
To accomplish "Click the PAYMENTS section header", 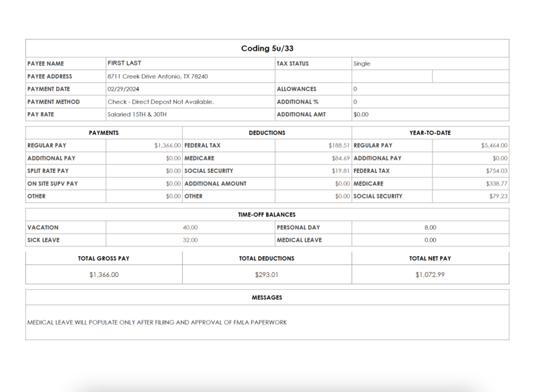I will click(x=103, y=132).
